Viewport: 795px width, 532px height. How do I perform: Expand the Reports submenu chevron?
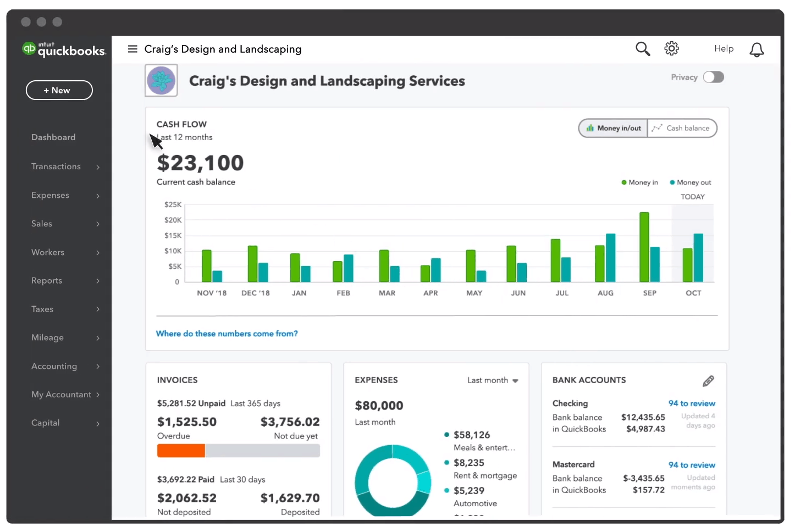coord(98,281)
